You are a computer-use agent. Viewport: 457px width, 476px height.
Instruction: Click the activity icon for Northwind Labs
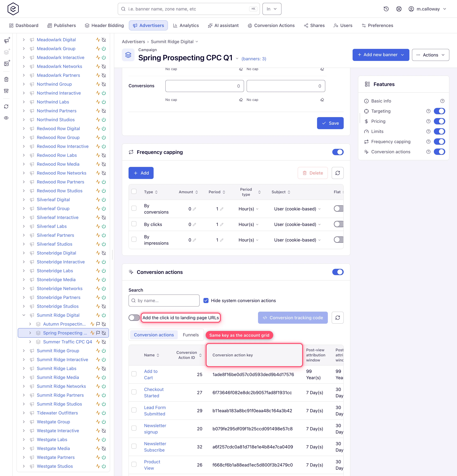[98, 102]
